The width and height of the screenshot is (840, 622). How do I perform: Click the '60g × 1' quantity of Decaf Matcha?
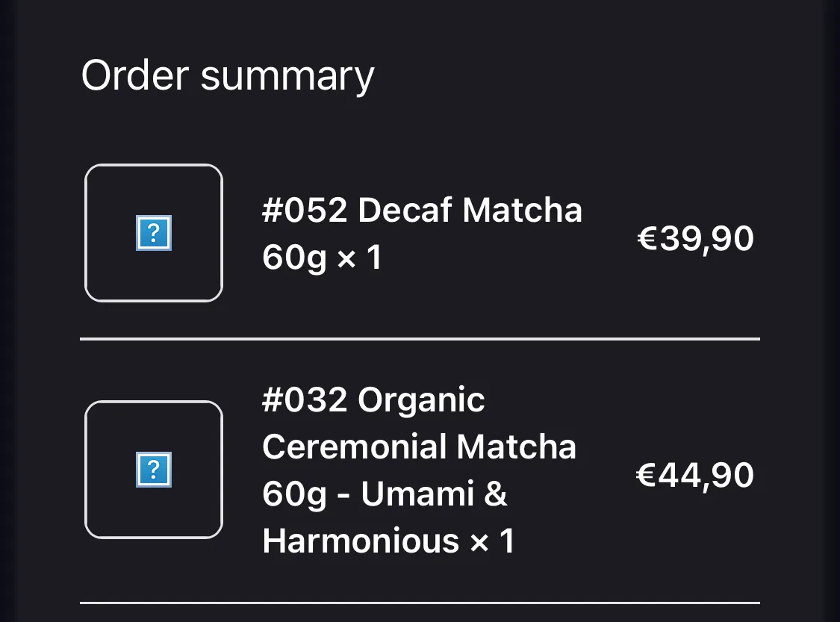323,257
